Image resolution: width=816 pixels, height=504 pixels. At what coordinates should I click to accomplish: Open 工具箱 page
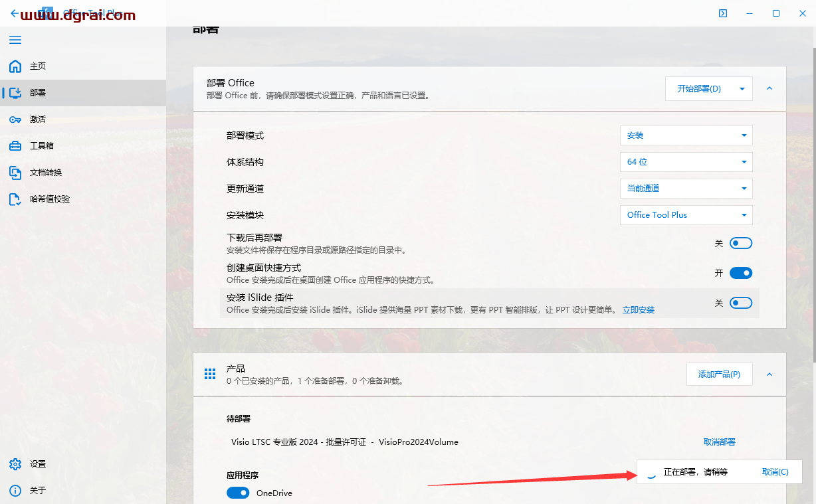point(83,146)
